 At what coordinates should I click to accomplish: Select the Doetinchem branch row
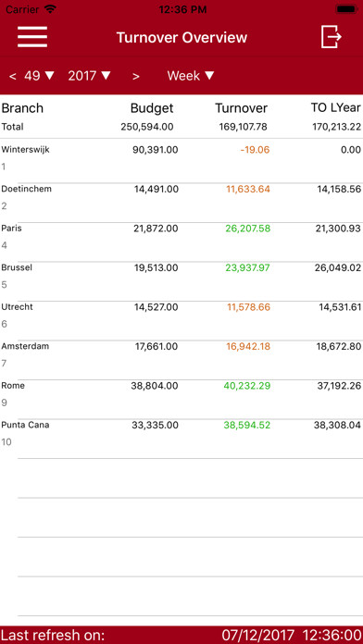pos(181,198)
